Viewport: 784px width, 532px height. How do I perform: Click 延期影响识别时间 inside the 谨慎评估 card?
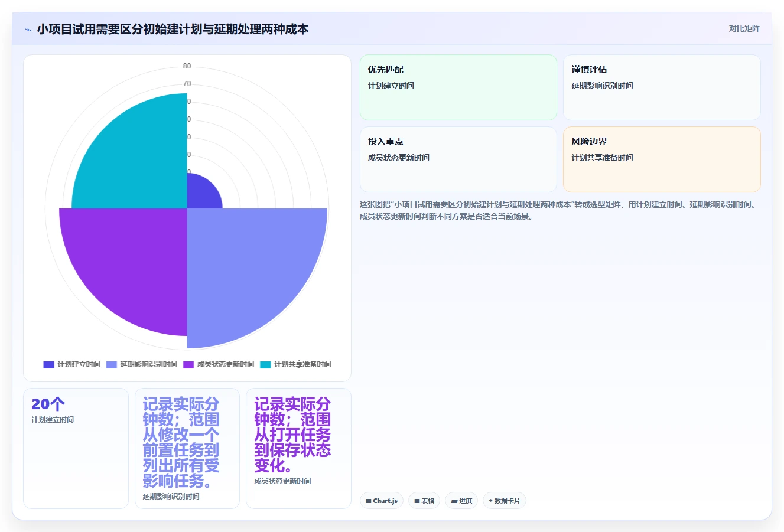tap(602, 86)
